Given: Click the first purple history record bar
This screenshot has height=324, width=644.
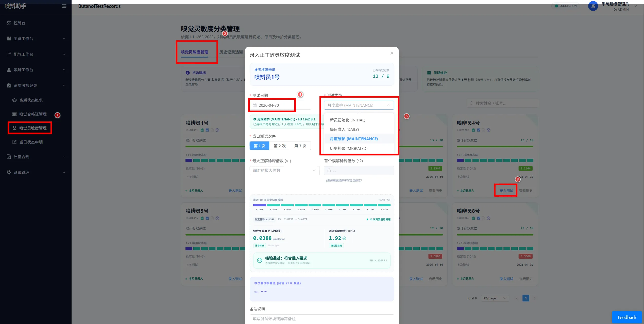Looking at the screenshot, I should (x=259, y=205).
